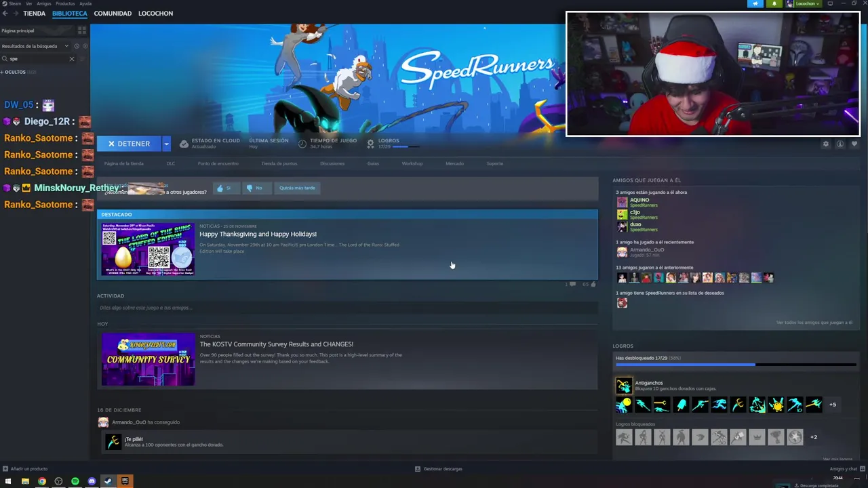This screenshot has height=488, width=868.
Task: Click the recent activity clock filter icon
Action: [x=77, y=46]
